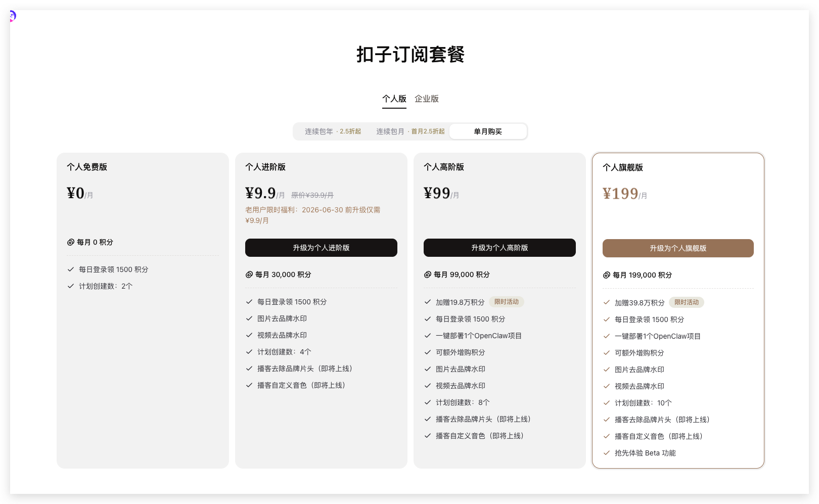Image resolution: width=819 pixels, height=504 pixels.
Task: Click the 抢先体验 Beta 功能 feature text
Action: pos(645,453)
